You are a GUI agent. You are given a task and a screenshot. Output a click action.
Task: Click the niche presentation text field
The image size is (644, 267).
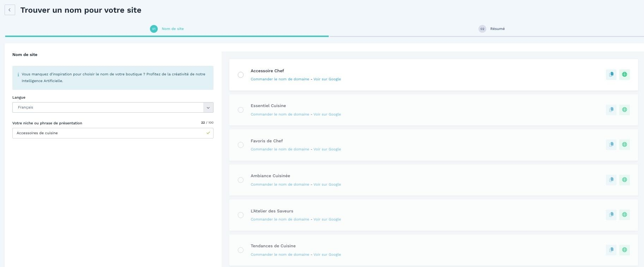[x=109, y=133]
